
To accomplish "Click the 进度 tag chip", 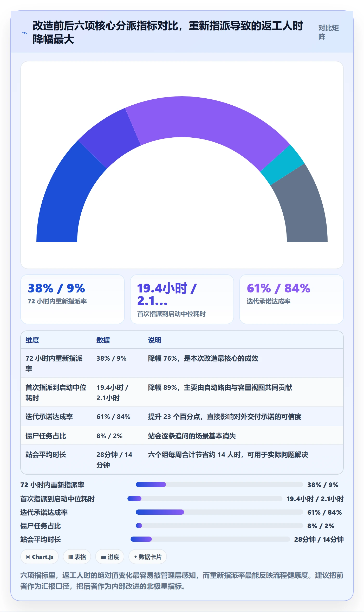I will click(110, 557).
